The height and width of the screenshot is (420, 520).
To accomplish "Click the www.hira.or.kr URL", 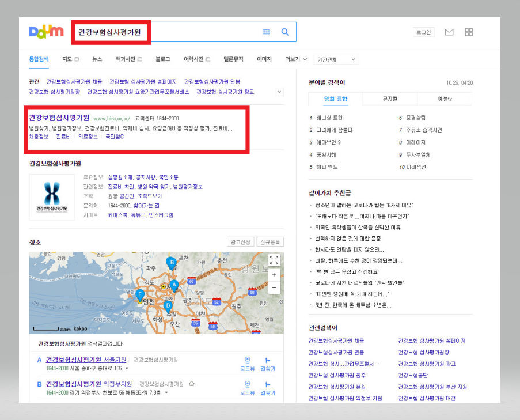I will (112, 119).
